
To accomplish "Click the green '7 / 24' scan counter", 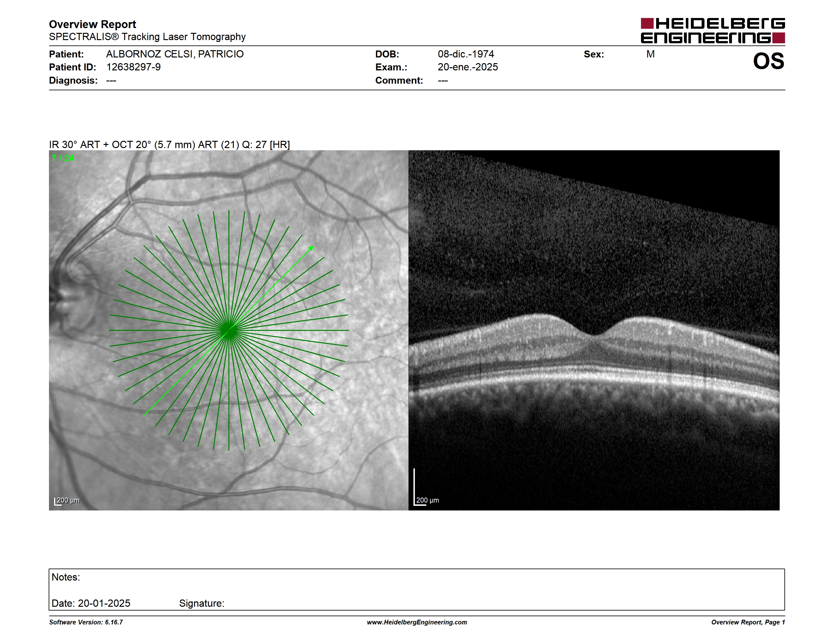I will tap(63, 158).
